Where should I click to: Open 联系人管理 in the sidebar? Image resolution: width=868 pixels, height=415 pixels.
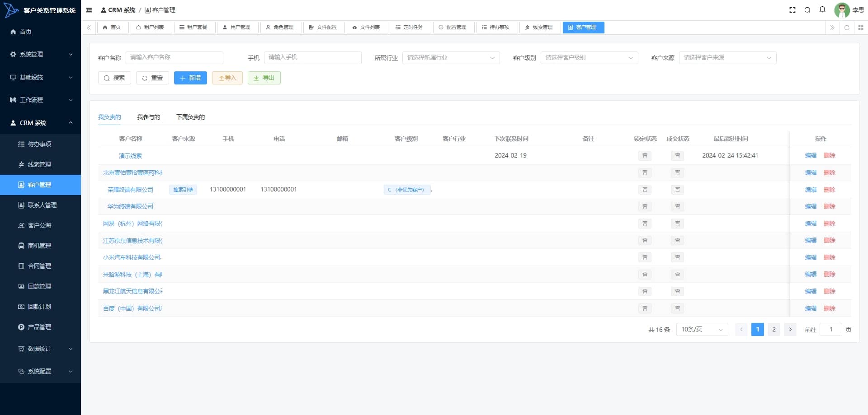pyautogui.click(x=40, y=205)
